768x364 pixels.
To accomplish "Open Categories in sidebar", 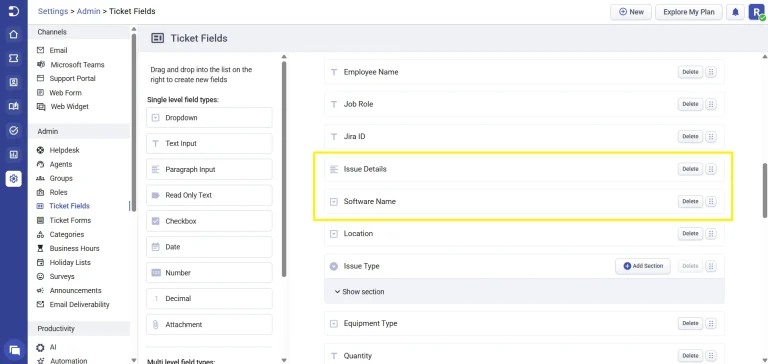I will [67, 235].
